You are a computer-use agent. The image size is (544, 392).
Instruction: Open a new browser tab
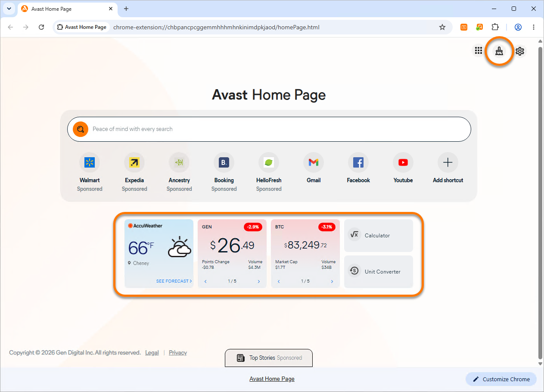tap(126, 9)
